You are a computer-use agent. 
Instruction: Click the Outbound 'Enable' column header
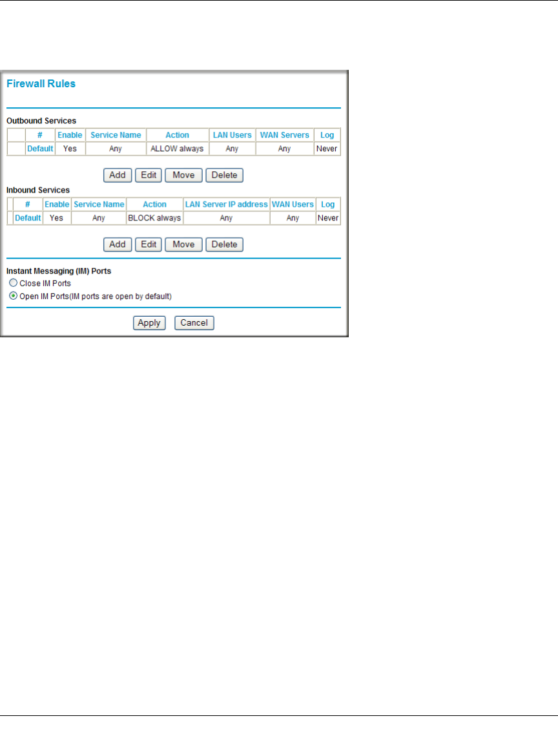[70, 135]
